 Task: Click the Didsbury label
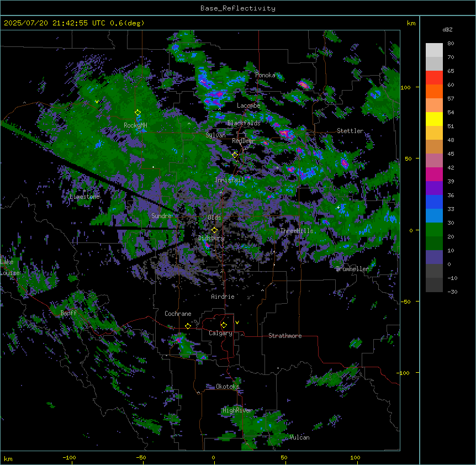(211, 238)
